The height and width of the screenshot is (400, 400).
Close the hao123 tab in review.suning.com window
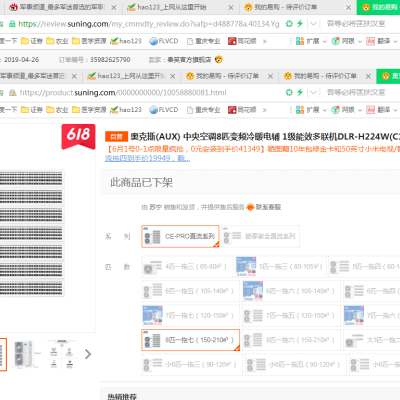pyautogui.click(x=231, y=7)
